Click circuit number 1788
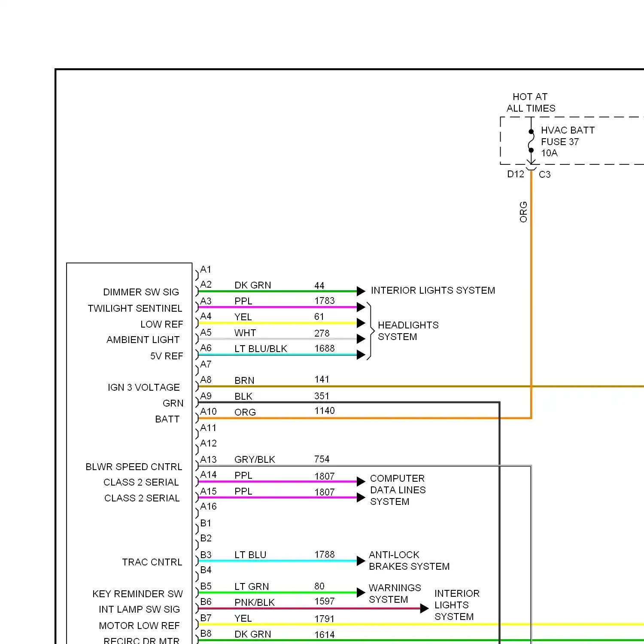The image size is (644, 644). pyautogui.click(x=324, y=554)
